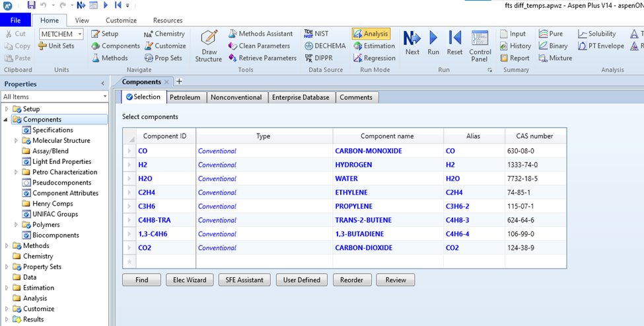
Task: Select Estimation run mode
Action: pos(374,46)
